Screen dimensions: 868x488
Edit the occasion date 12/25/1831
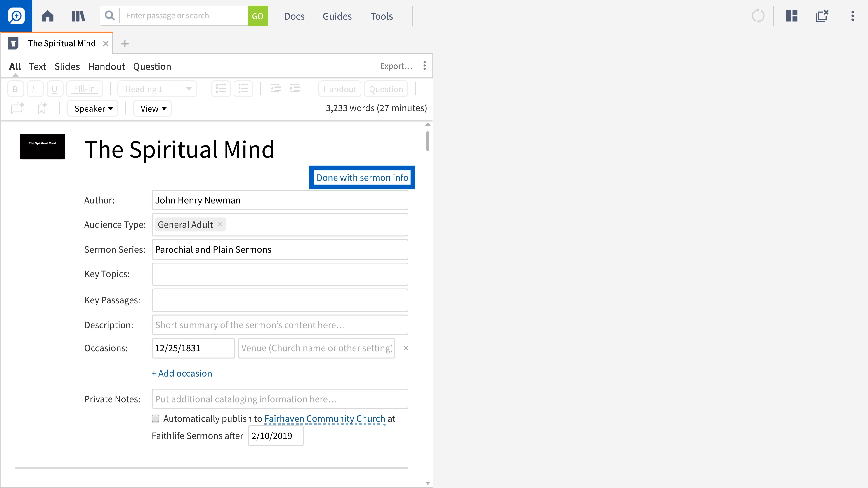(193, 348)
